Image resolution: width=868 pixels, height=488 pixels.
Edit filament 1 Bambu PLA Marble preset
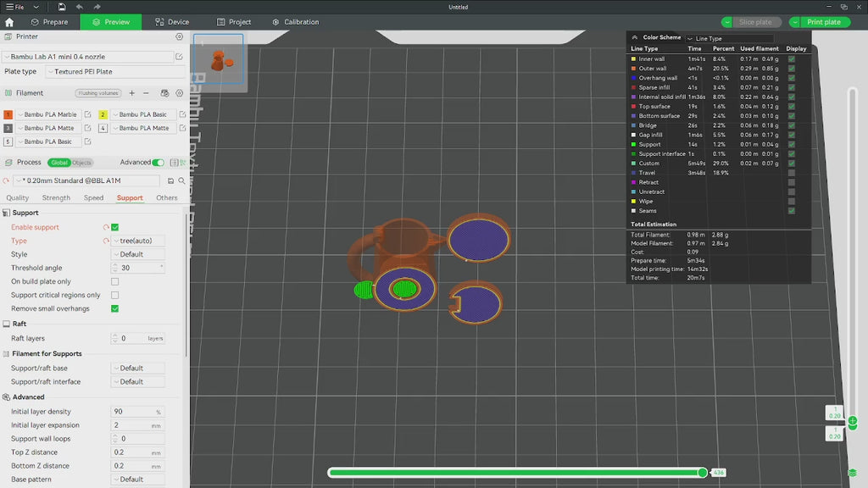coord(87,114)
